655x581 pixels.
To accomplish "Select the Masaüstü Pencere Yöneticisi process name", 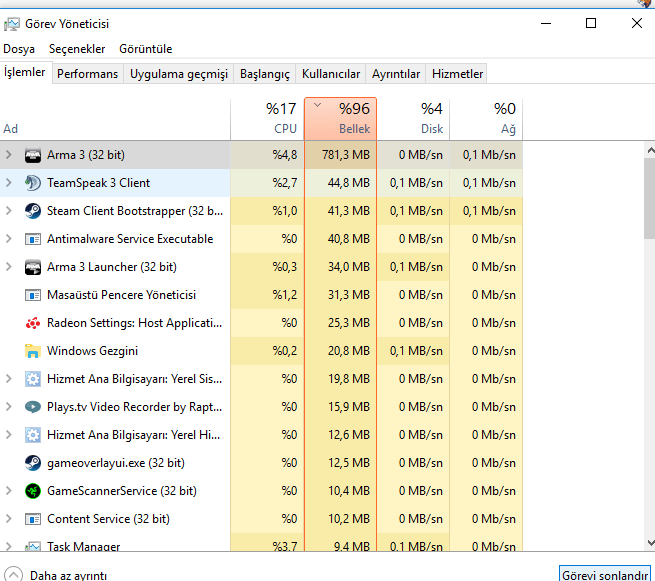I will click(121, 295).
